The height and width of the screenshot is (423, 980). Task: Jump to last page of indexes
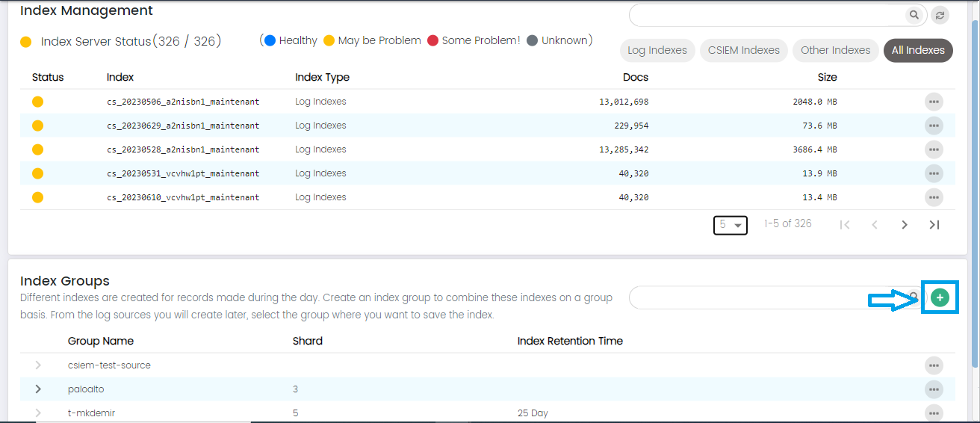click(934, 224)
